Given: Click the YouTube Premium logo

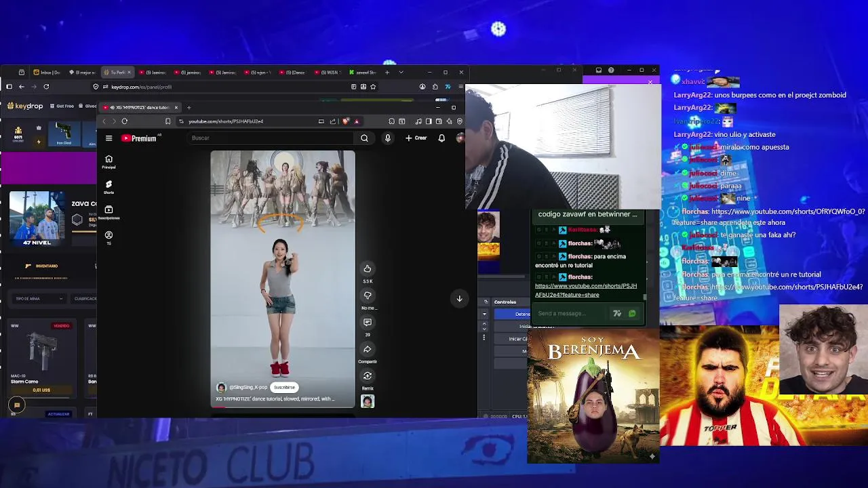Looking at the screenshot, I should coord(139,138).
